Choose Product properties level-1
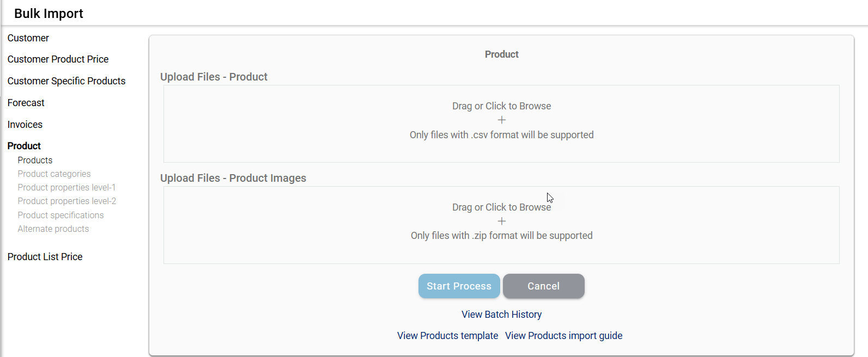Image resolution: width=868 pixels, height=357 pixels. pyautogui.click(x=66, y=187)
